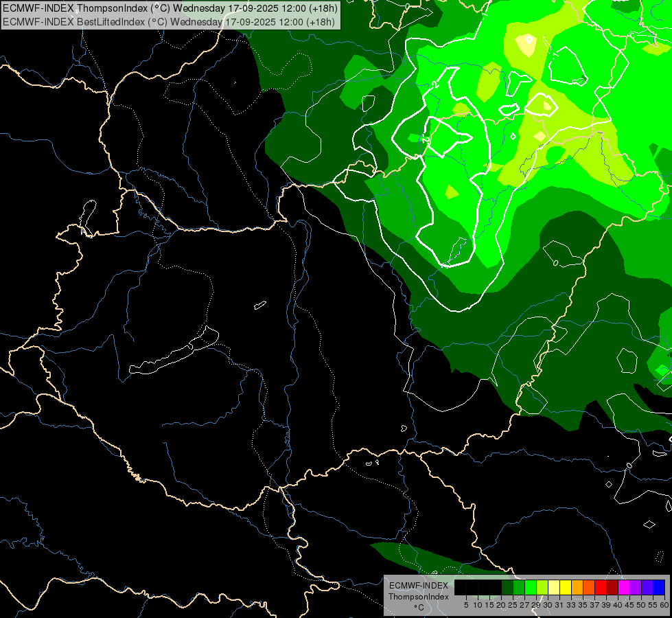Select the dark green 20-25 legend swatch
This screenshot has width=672, height=618.
[507, 587]
